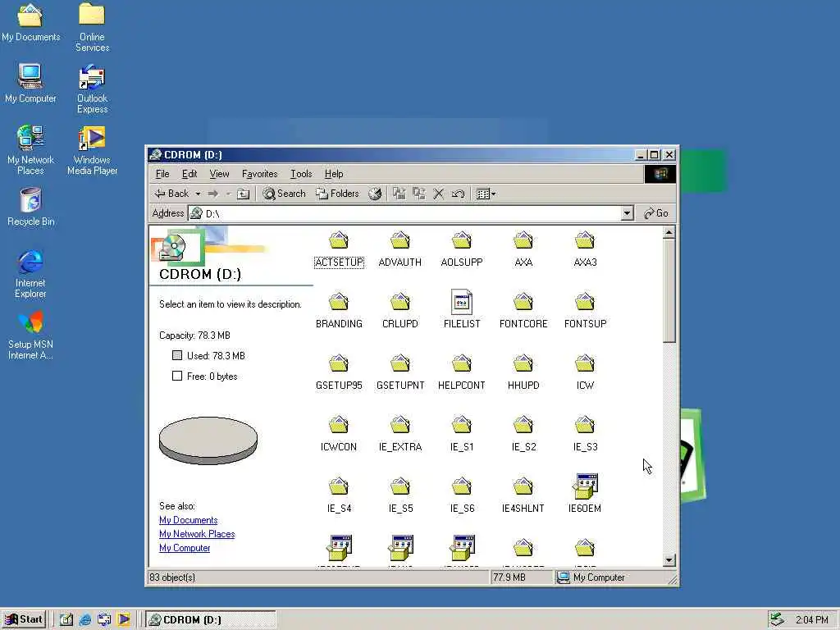Click the vertical scrollbar thumb

tap(669, 291)
